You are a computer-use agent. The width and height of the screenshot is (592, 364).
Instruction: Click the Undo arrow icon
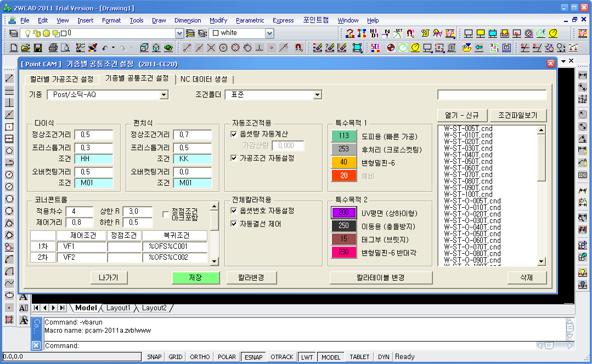(105, 48)
